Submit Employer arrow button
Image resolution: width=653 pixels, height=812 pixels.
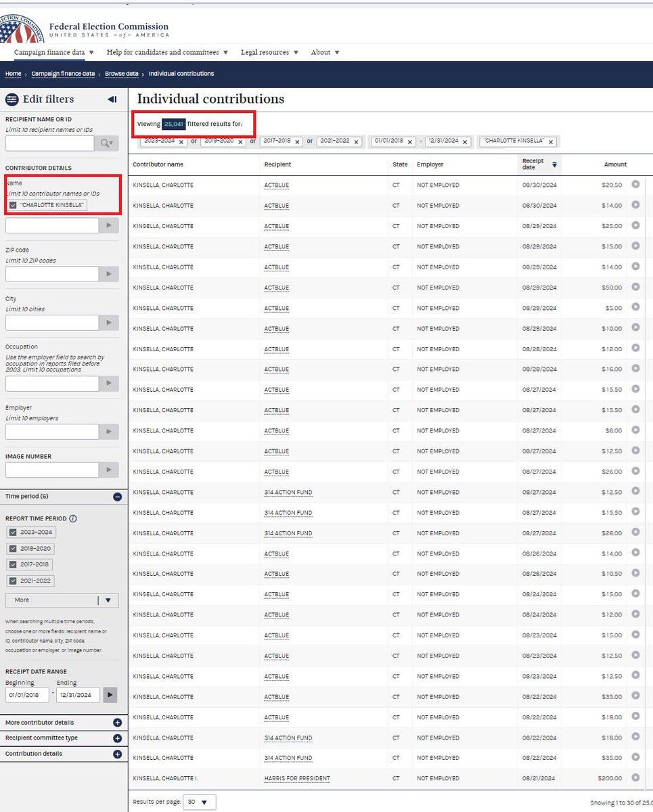109,432
